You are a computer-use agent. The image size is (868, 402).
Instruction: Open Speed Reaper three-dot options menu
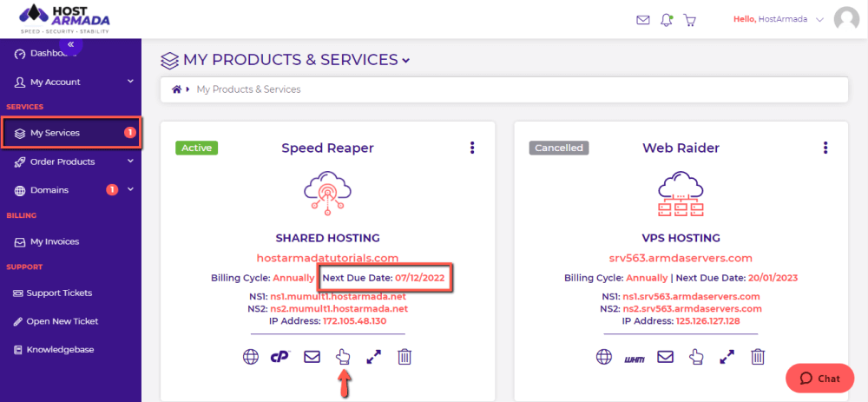coord(472,148)
